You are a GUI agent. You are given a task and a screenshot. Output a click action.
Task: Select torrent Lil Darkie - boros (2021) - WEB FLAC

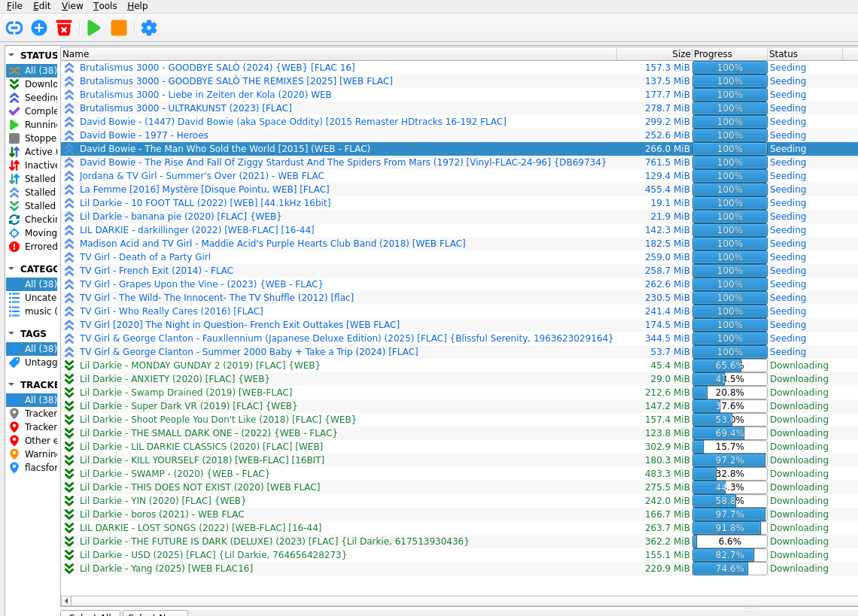coord(162,514)
